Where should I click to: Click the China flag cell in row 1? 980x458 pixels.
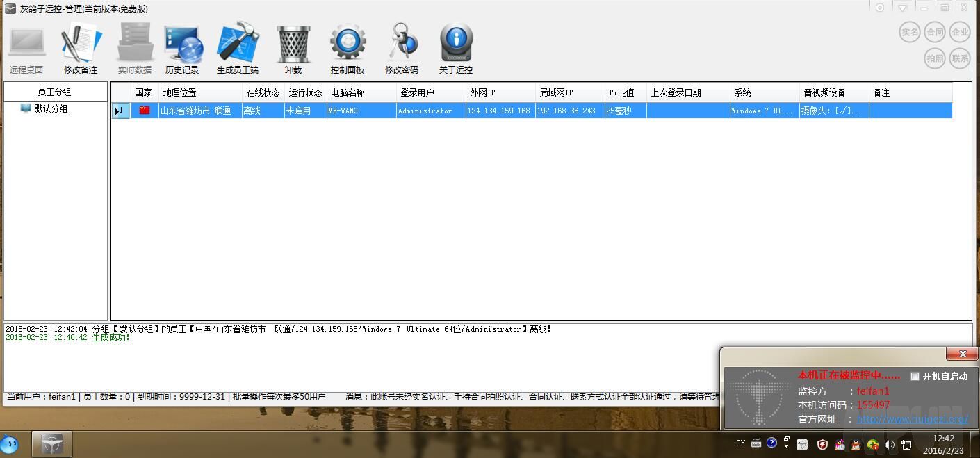[x=145, y=111]
